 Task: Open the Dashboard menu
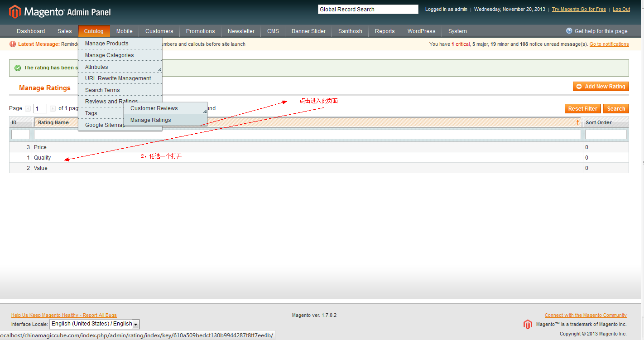(31, 31)
